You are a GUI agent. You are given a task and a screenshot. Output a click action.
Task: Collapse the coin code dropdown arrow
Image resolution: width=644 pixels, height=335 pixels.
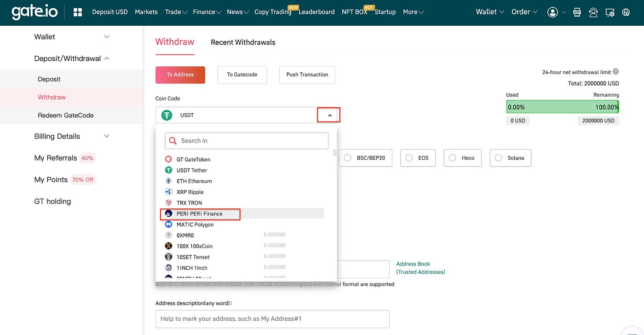pyautogui.click(x=329, y=115)
